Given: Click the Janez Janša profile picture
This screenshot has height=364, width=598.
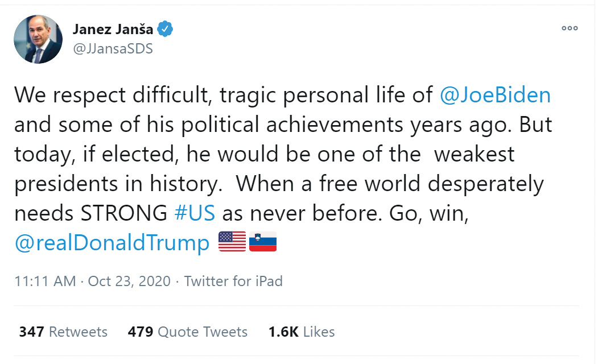Looking at the screenshot, I should tap(38, 39).
